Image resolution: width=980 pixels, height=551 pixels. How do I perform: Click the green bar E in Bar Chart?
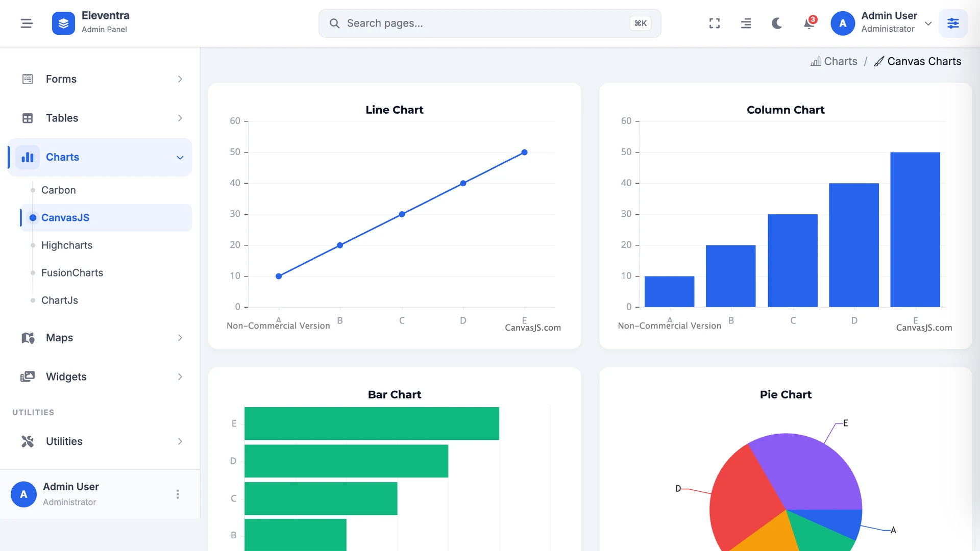coord(372,423)
